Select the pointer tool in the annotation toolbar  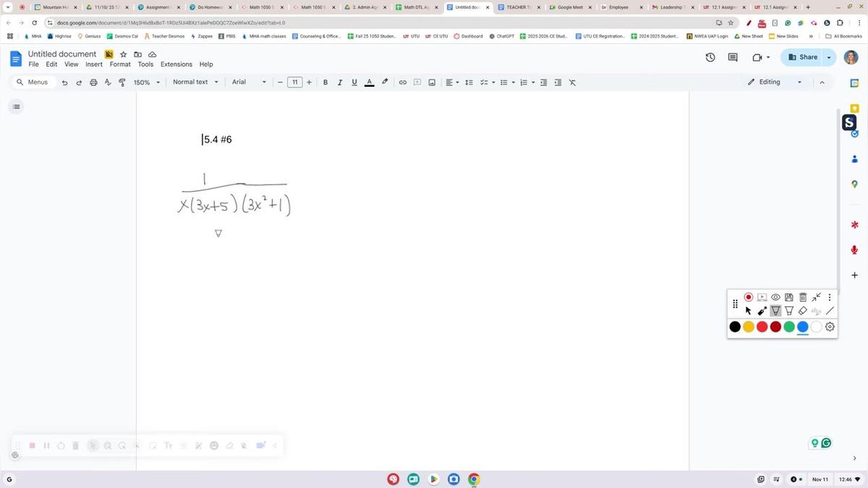tap(747, 311)
